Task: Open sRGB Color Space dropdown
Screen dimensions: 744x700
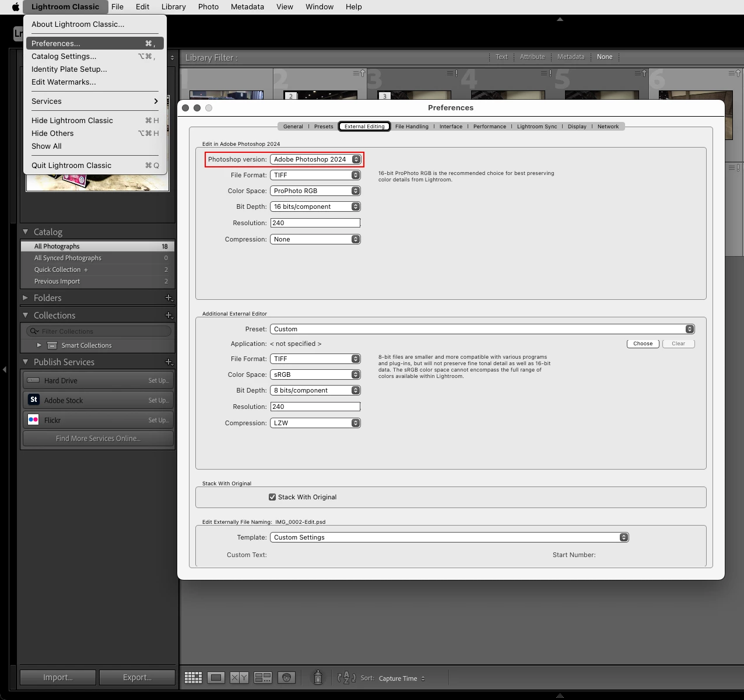Action: (315, 374)
